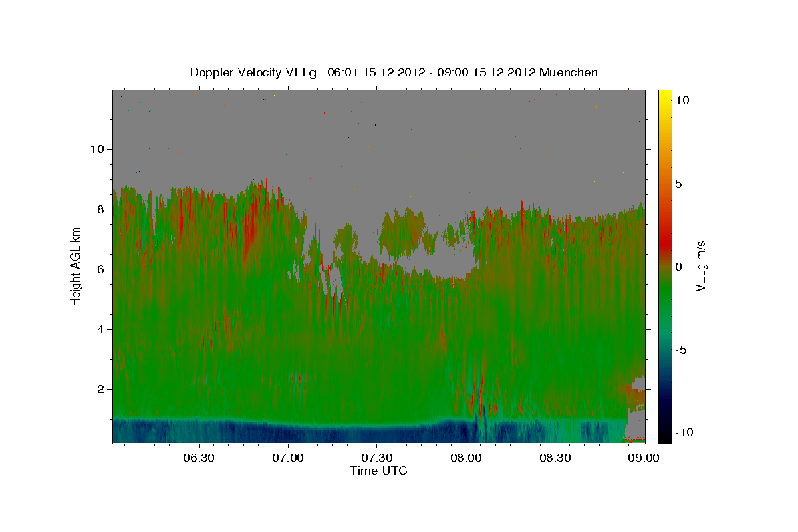This screenshot has height=532, width=798.
Task: Click the 06:30 time tick label
Action: [x=199, y=458]
